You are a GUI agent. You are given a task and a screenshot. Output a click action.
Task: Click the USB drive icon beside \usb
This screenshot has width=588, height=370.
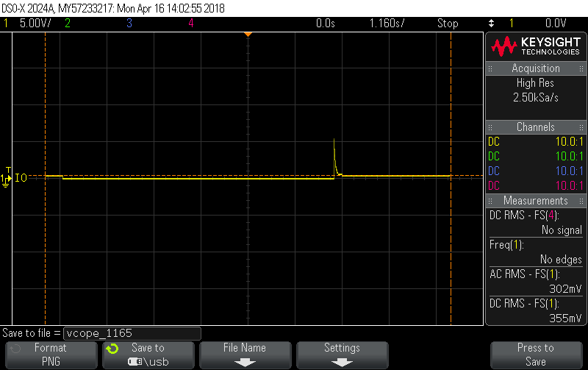point(135,362)
